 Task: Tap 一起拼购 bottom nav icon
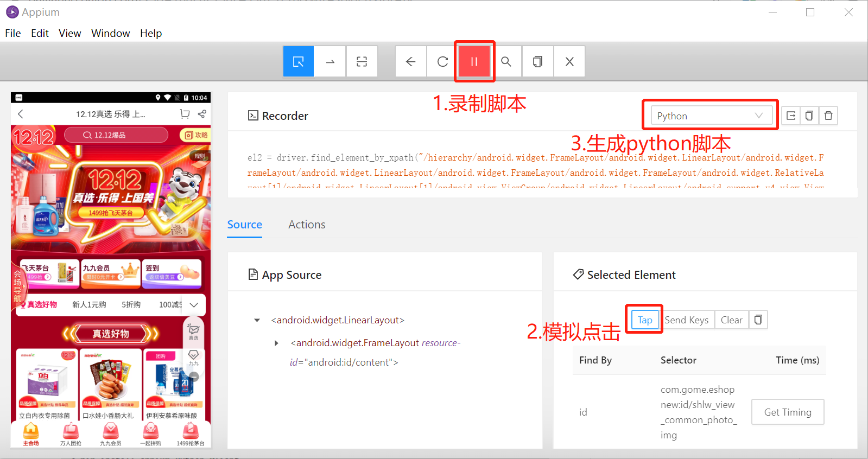click(150, 435)
